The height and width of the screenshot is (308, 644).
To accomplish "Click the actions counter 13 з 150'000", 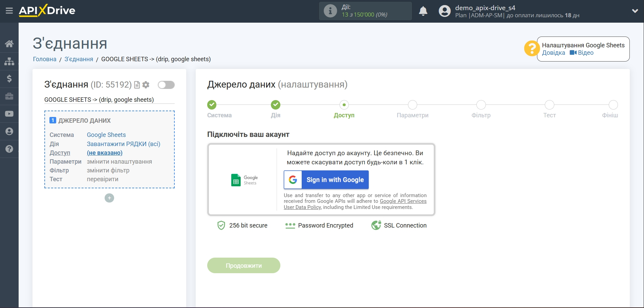I will click(364, 15).
